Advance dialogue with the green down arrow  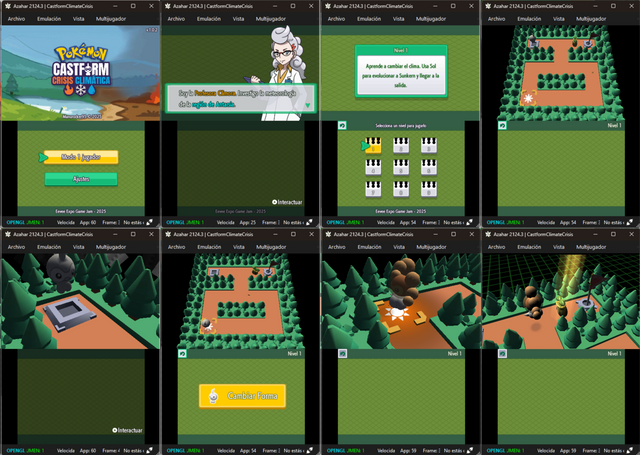(x=308, y=105)
